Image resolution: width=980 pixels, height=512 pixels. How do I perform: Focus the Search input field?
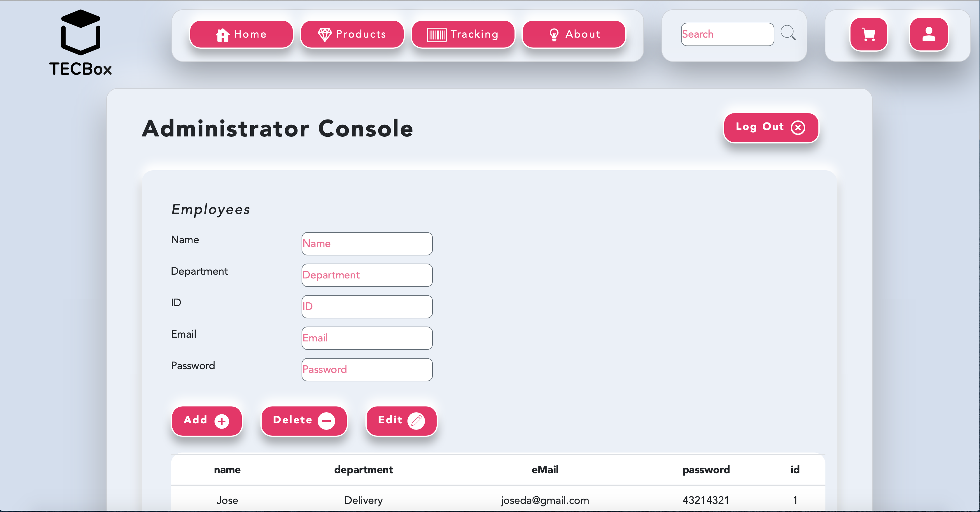click(x=727, y=34)
